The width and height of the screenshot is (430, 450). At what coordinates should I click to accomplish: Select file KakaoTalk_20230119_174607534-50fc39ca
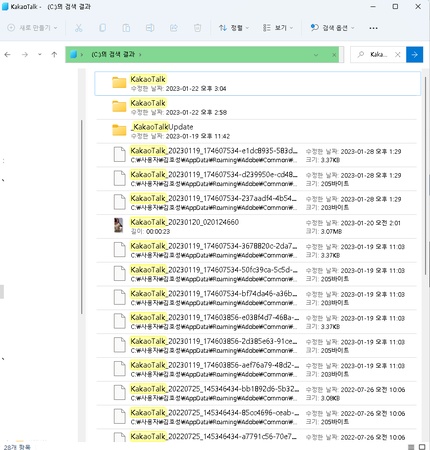click(x=257, y=274)
